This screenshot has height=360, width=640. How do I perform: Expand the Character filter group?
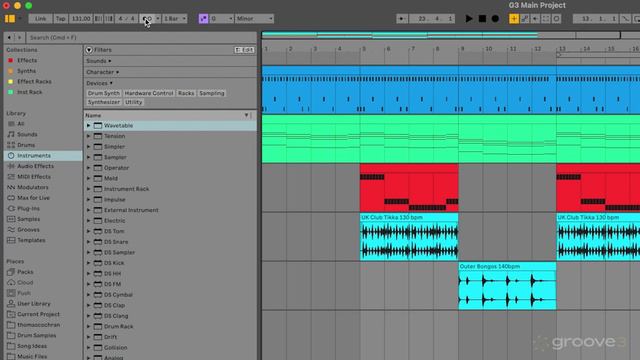click(x=102, y=72)
